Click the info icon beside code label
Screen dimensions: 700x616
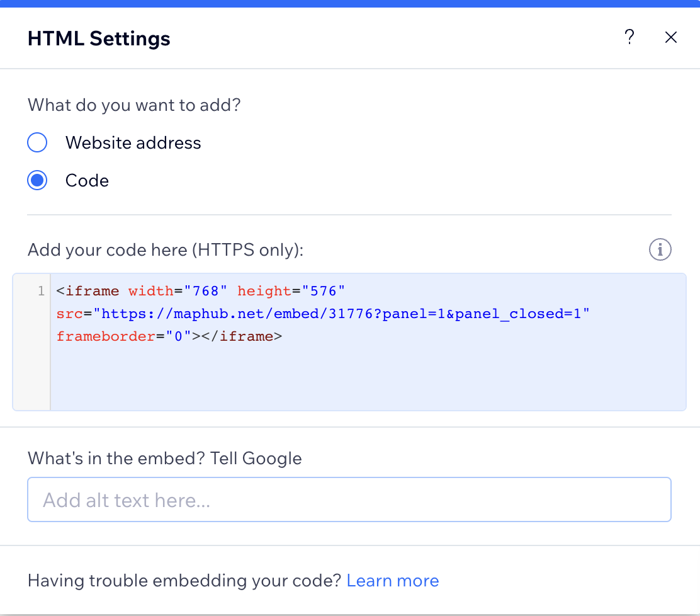point(660,250)
